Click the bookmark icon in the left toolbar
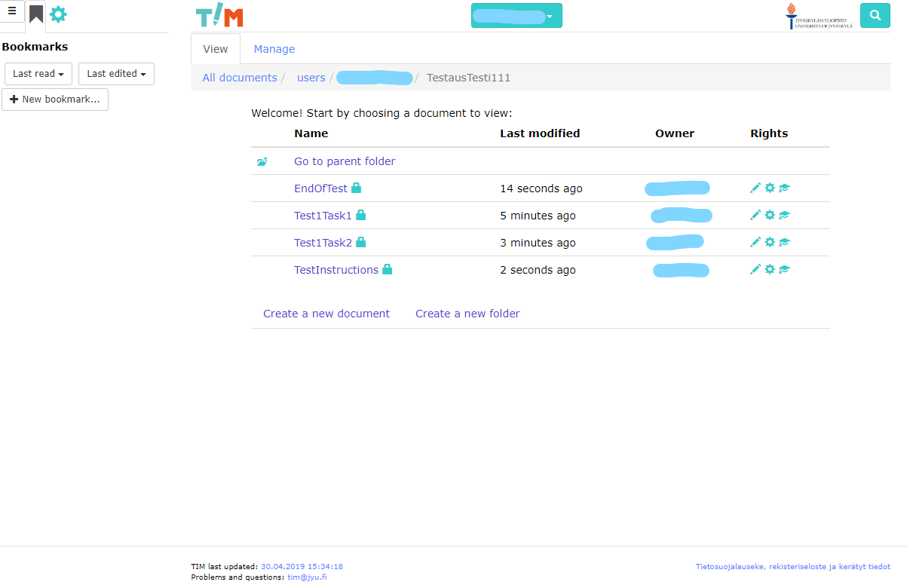 (35, 14)
